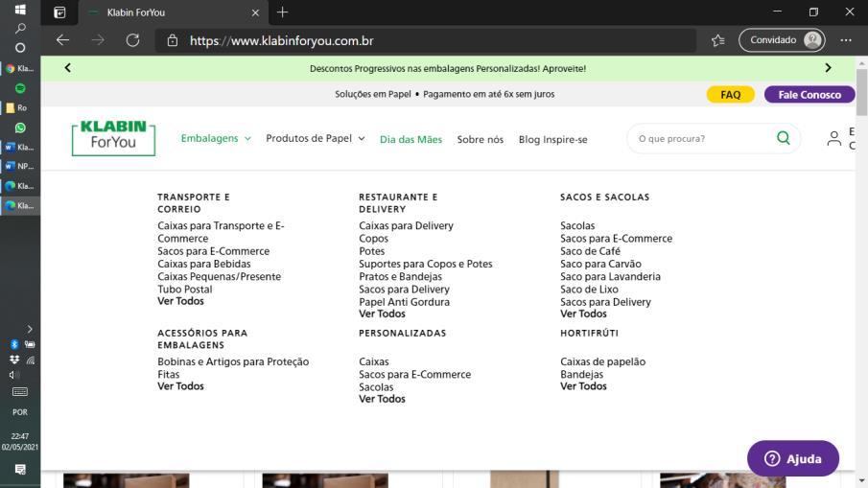Click the FAQ button
The image size is (868, 488).
(730, 95)
